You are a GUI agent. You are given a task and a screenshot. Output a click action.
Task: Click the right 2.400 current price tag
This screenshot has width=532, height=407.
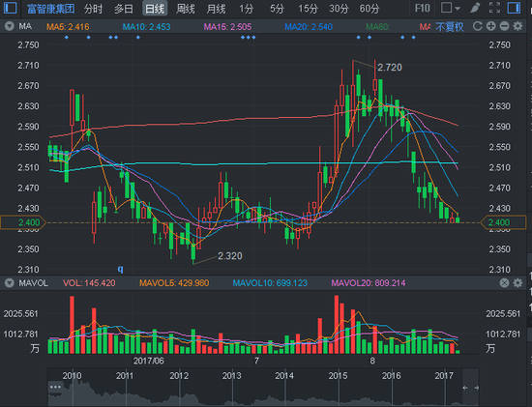click(x=504, y=222)
